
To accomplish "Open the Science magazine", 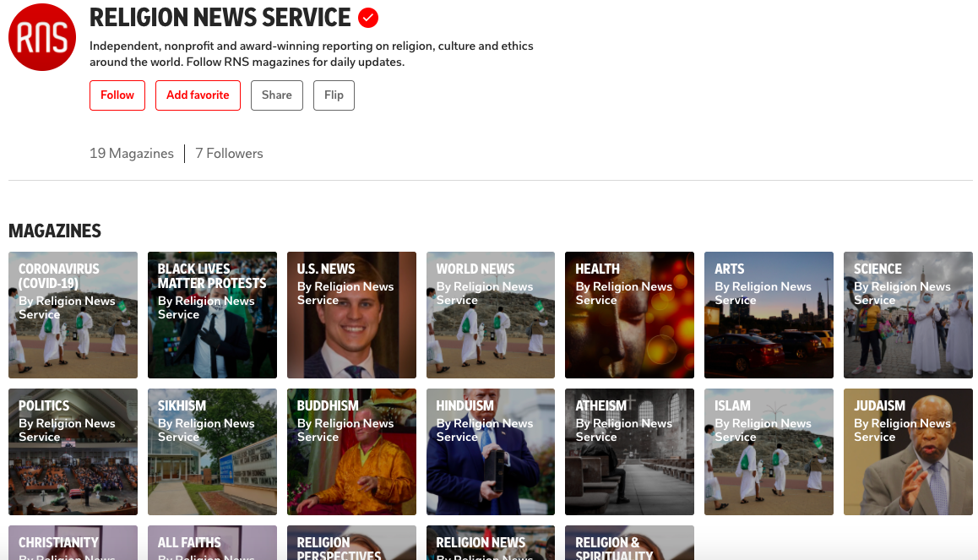I will tap(907, 314).
